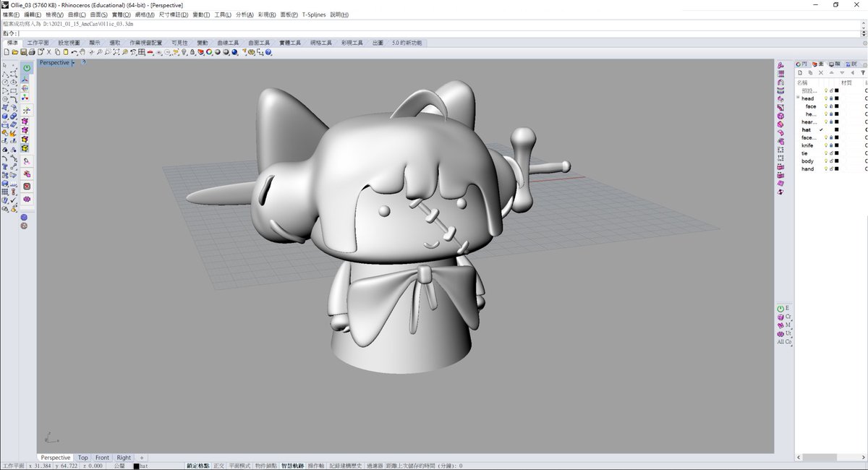Click the 材質 material column header
This screenshot has width=868, height=470.
[x=846, y=82]
